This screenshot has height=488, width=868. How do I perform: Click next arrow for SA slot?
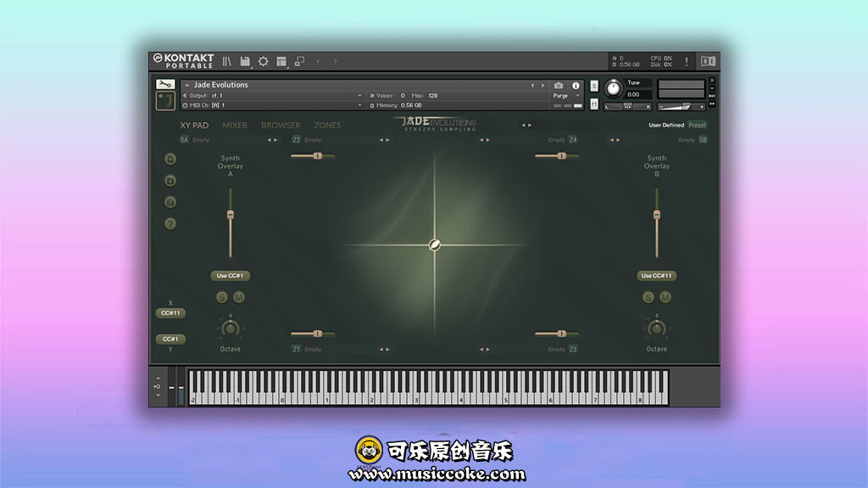pyautogui.click(x=276, y=140)
